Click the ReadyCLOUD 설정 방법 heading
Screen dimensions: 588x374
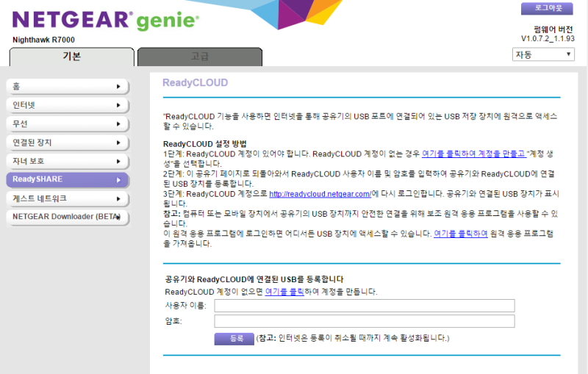[205, 144]
